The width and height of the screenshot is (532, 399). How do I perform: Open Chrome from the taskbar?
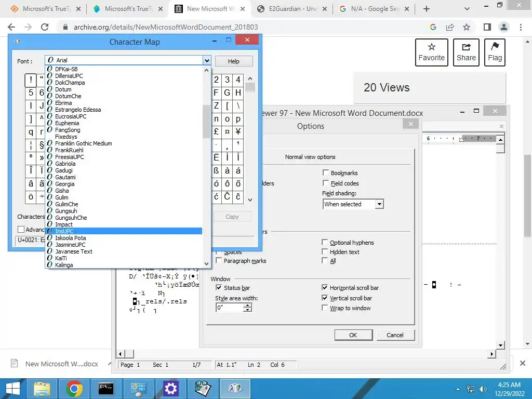coord(74,389)
